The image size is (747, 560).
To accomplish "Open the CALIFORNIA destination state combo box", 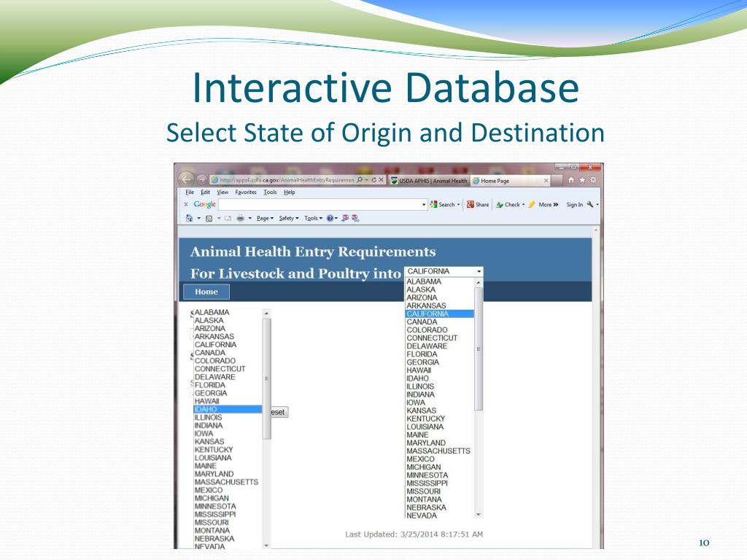I will [x=444, y=271].
